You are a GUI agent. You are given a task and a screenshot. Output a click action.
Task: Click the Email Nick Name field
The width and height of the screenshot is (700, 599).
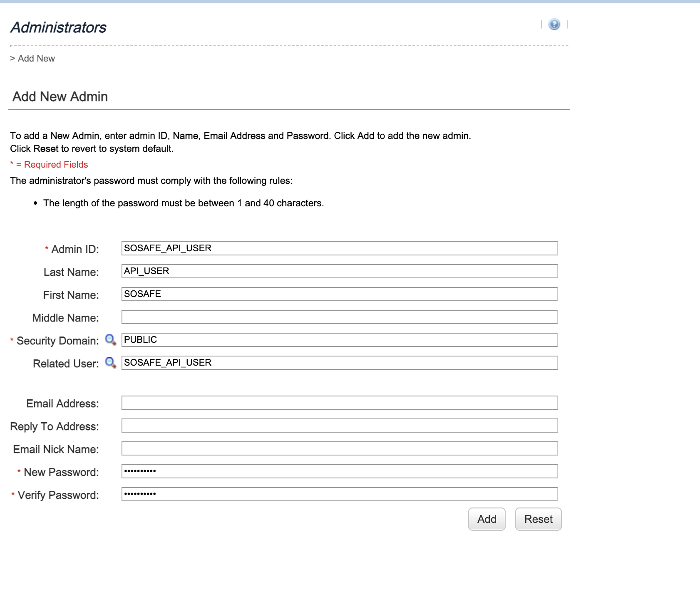point(339,448)
